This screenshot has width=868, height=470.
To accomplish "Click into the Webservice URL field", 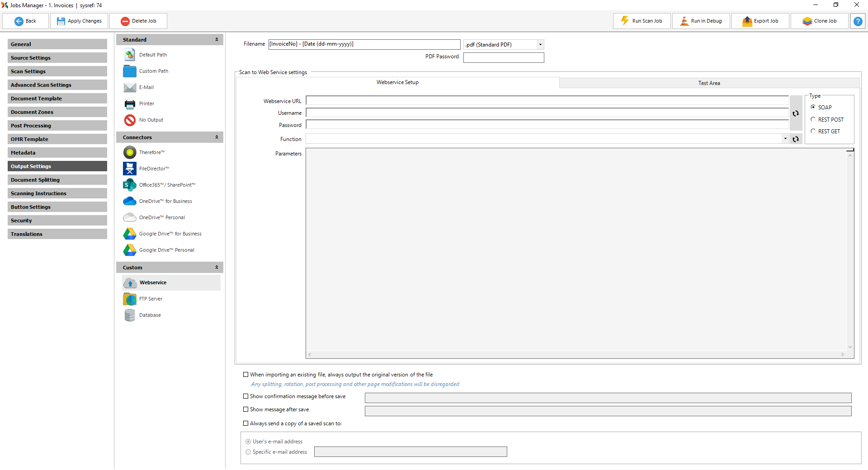I will click(547, 100).
